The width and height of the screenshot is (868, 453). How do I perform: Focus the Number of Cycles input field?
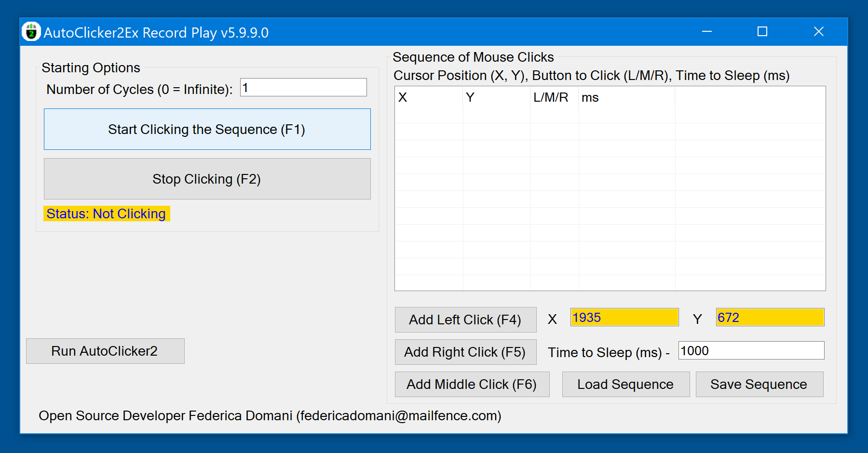(303, 88)
